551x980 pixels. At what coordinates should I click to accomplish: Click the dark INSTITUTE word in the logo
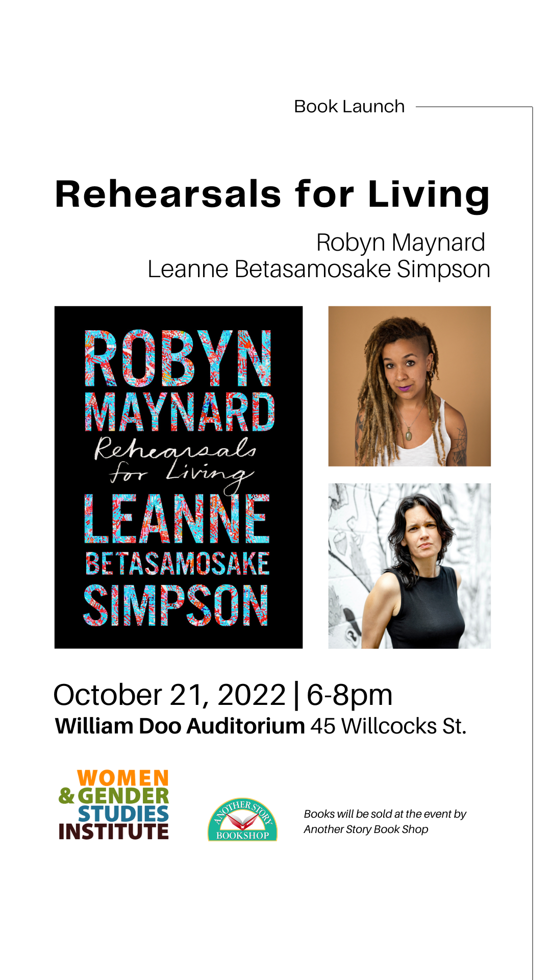pyautogui.click(x=114, y=831)
